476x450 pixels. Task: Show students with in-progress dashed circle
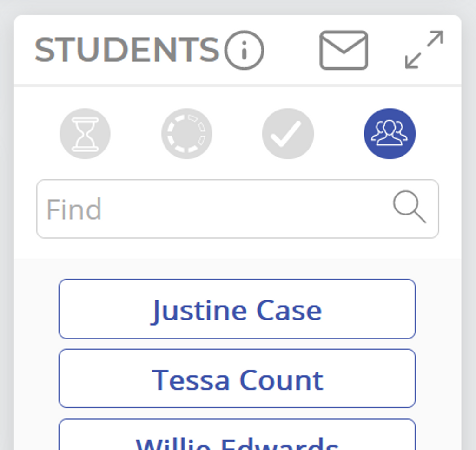[186, 134]
